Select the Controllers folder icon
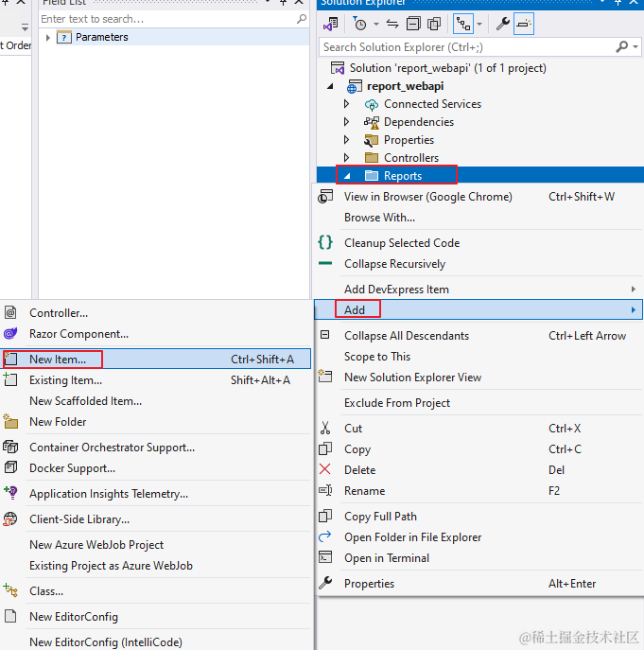The image size is (644, 650). [x=372, y=157]
